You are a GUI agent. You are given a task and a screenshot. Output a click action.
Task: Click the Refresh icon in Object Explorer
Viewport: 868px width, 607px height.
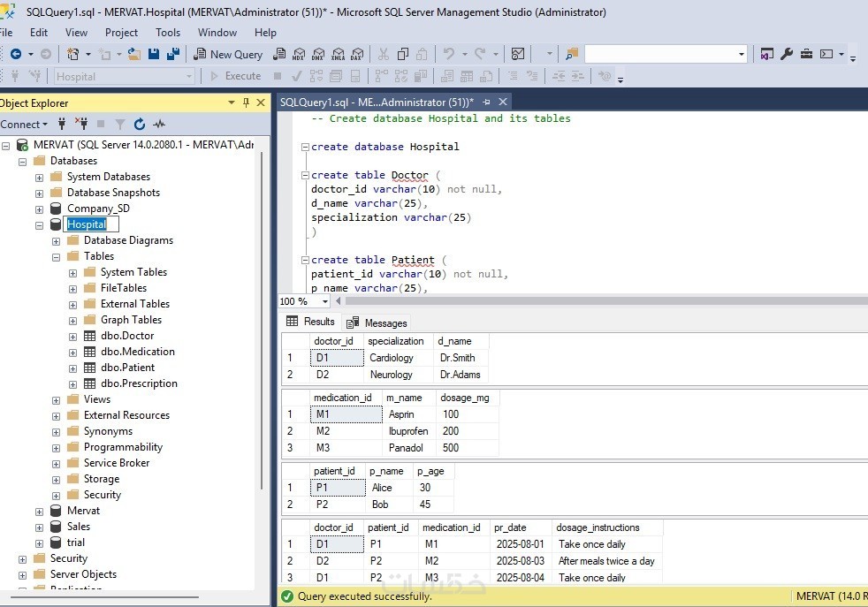(x=141, y=125)
